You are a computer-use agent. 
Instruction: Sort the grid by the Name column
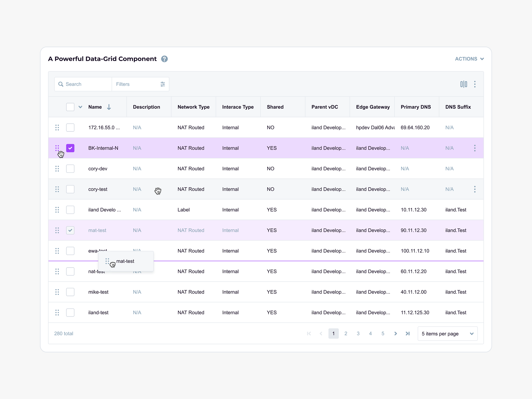coord(95,107)
